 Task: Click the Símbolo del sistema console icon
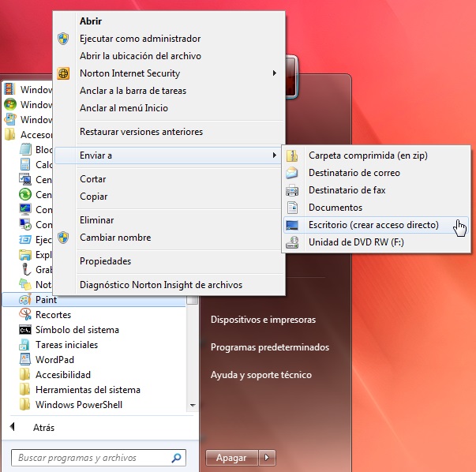pyautogui.click(x=25, y=330)
